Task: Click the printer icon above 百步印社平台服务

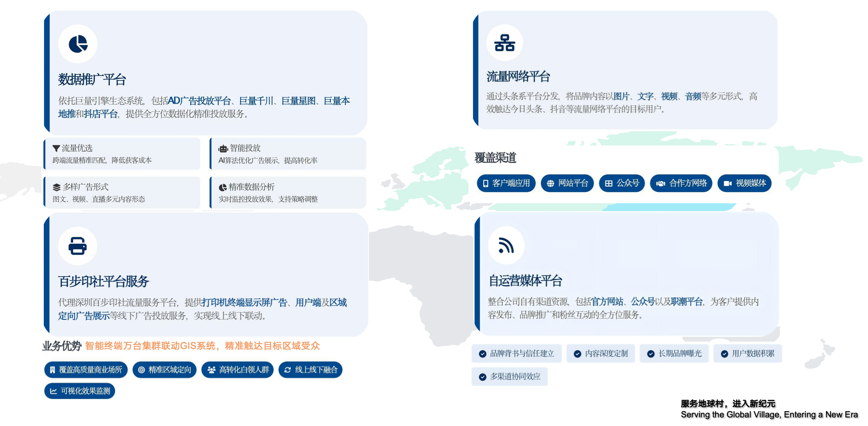Action: pos(77,246)
